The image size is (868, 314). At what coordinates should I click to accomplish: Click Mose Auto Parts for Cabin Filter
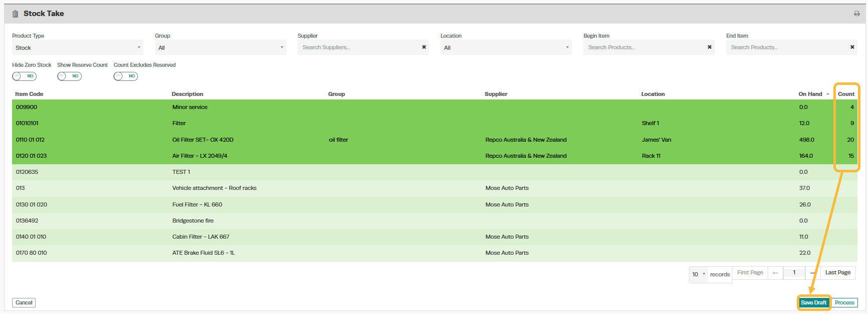507,237
